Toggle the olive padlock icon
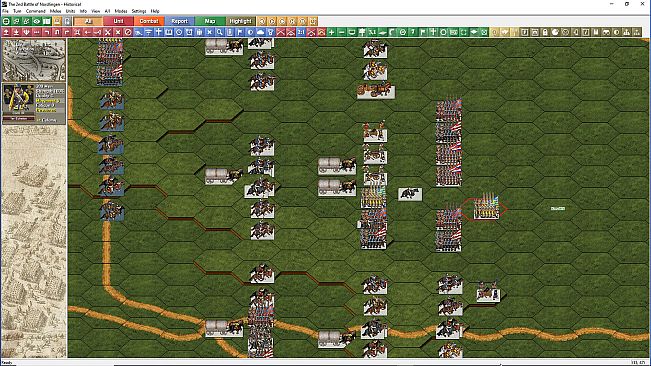Image resolution: width=651 pixels, height=366 pixels. pyautogui.click(x=545, y=32)
